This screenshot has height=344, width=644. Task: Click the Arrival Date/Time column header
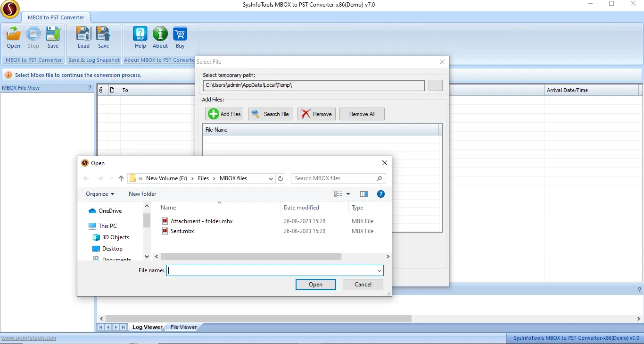click(x=591, y=90)
